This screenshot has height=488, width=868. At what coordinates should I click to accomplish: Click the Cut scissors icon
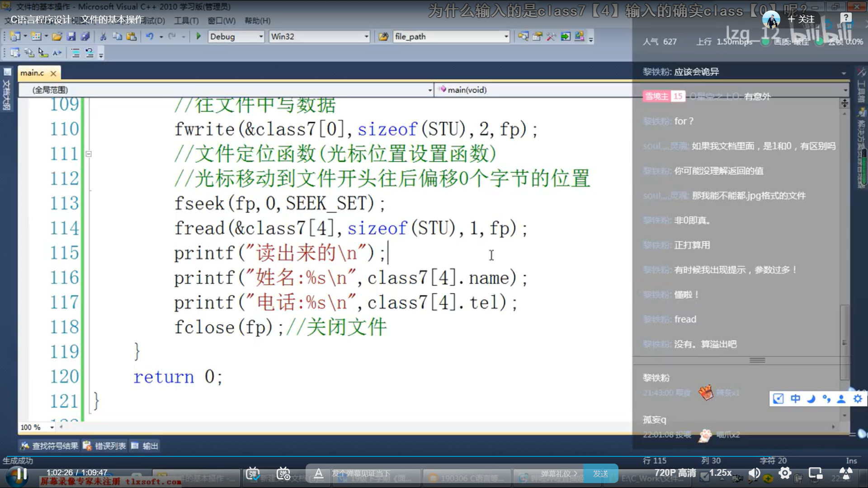[x=103, y=37]
